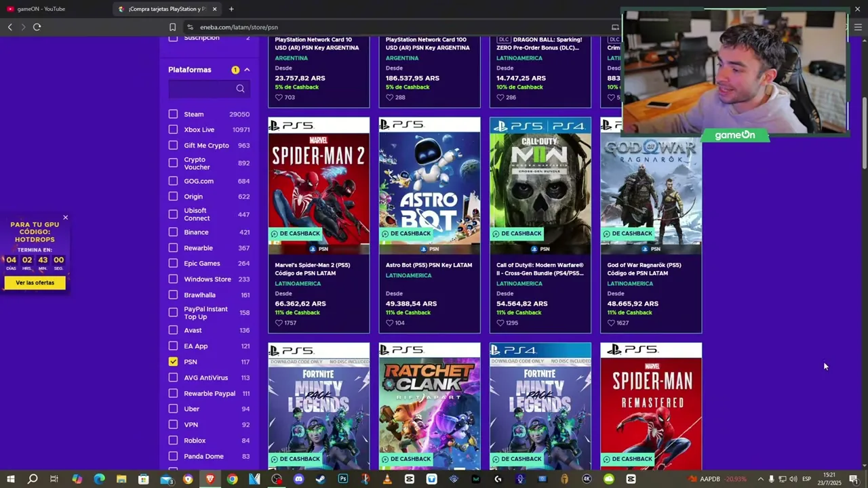Go back to the previous page
868x488 pixels.
pos(9,27)
